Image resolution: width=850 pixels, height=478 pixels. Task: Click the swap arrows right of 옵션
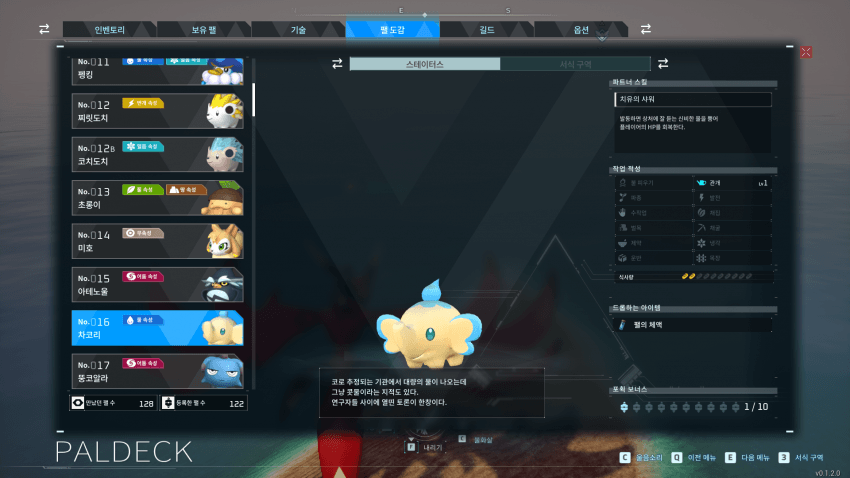click(x=646, y=29)
